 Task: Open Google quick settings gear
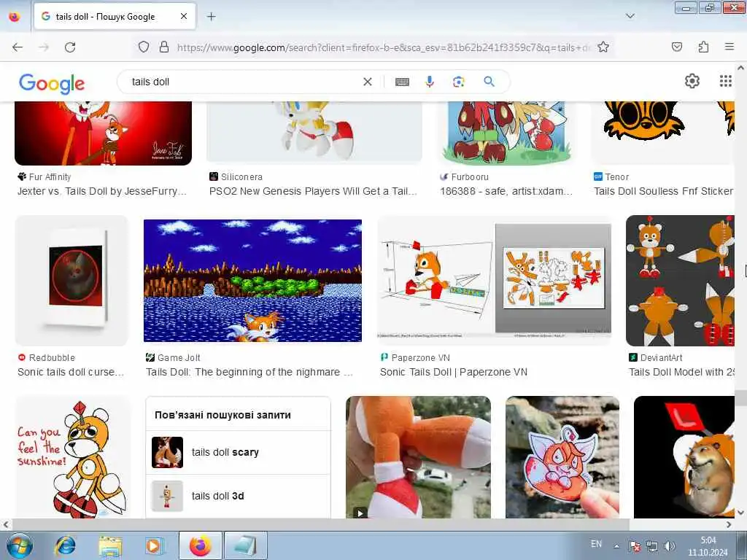(692, 82)
